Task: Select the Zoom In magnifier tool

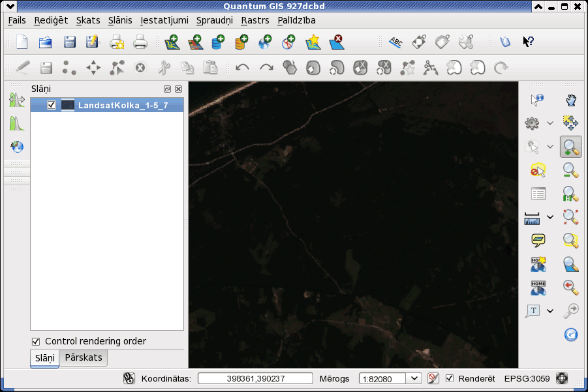Action: (x=571, y=147)
